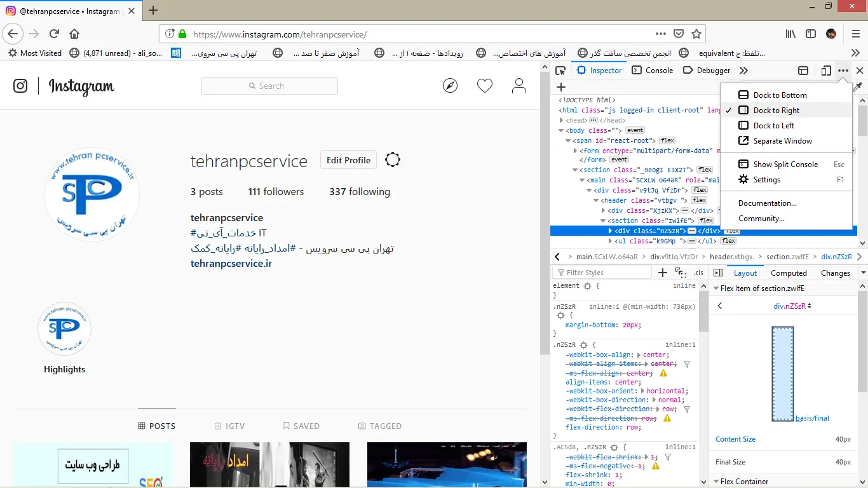Open profile settings gear next to Edit Profile
Screen dimensions: 868x488
(393, 160)
